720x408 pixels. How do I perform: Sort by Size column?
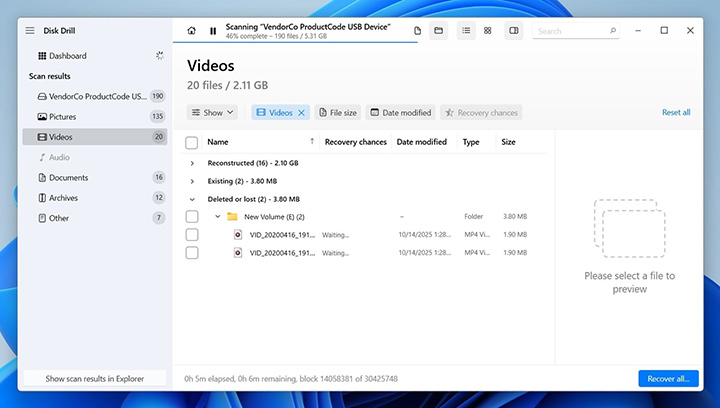click(508, 142)
